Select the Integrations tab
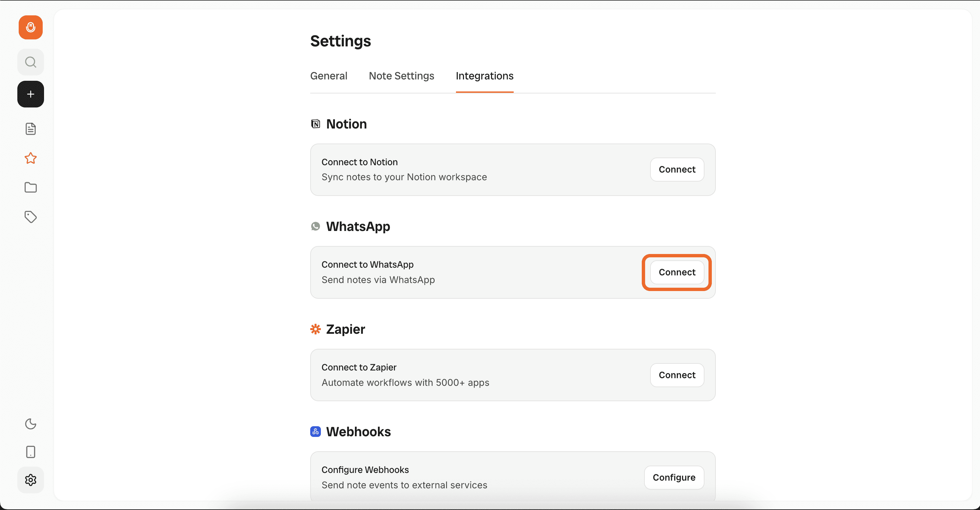The image size is (980, 510). pos(484,76)
